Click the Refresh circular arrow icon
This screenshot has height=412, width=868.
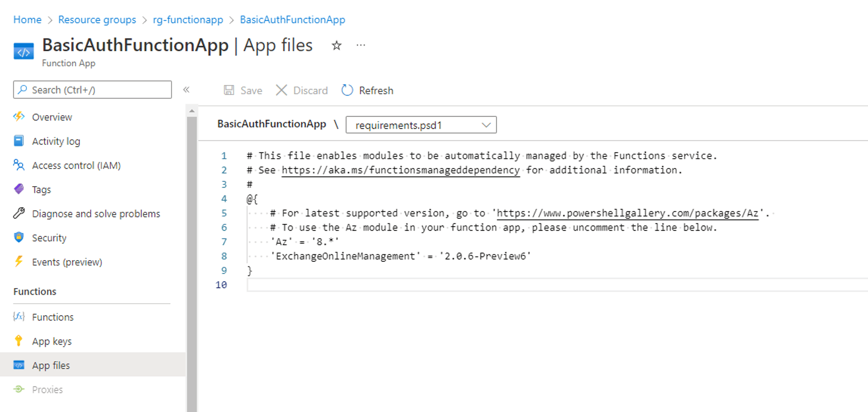[347, 90]
